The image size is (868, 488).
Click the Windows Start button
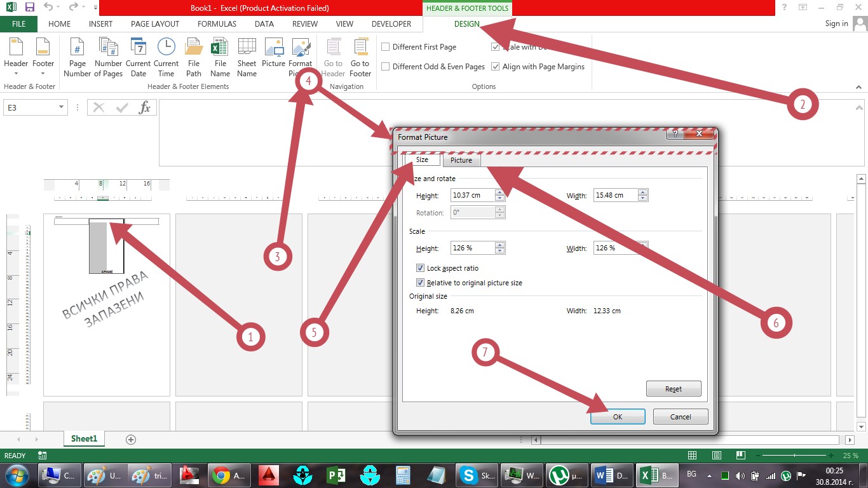click(16, 475)
